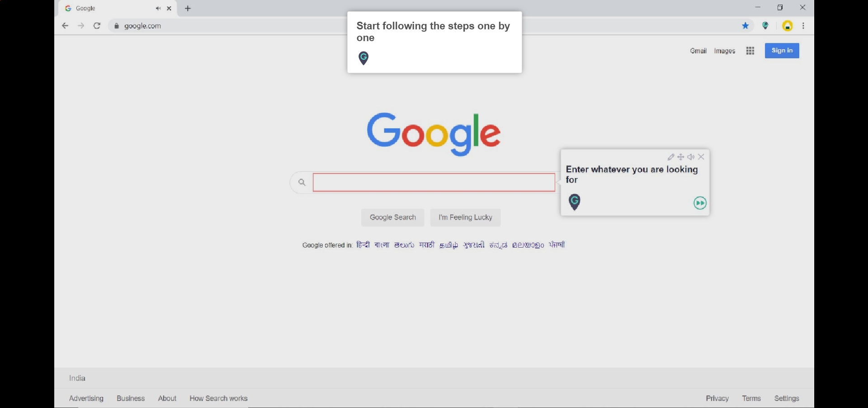The image size is (868, 408).
Task: Click the I'm Feeling Lucky button
Action: [x=466, y=217]
